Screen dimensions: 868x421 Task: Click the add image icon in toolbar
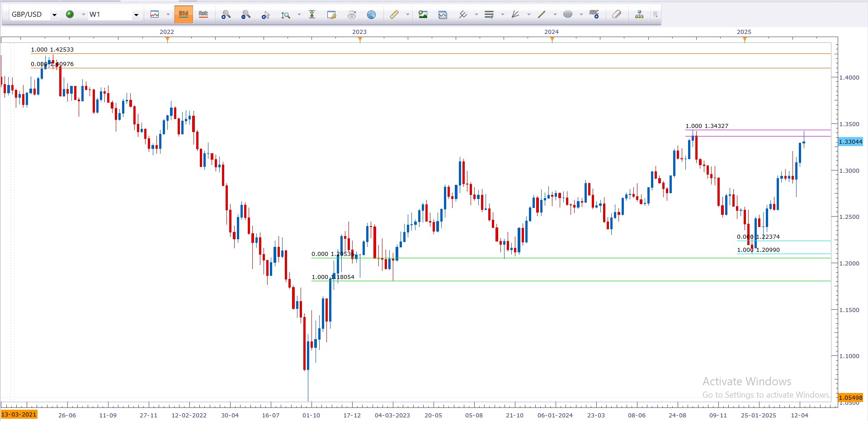pos(423,15)
